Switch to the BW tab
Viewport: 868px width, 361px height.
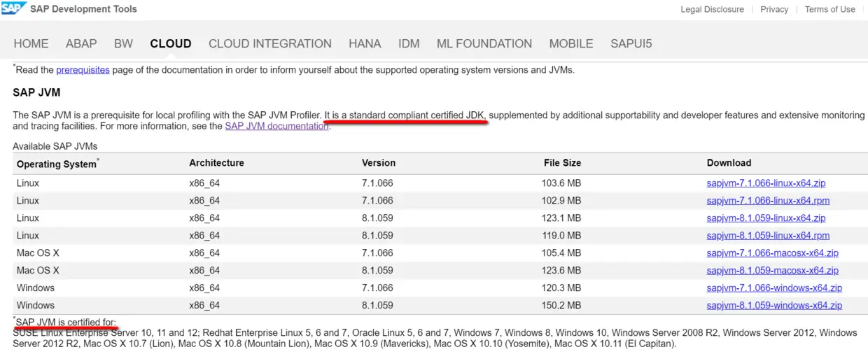123,43
